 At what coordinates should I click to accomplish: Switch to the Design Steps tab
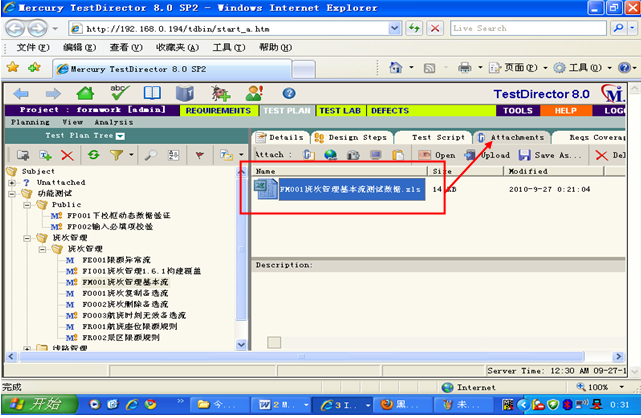pyautogui.click(x=351, y=138)
